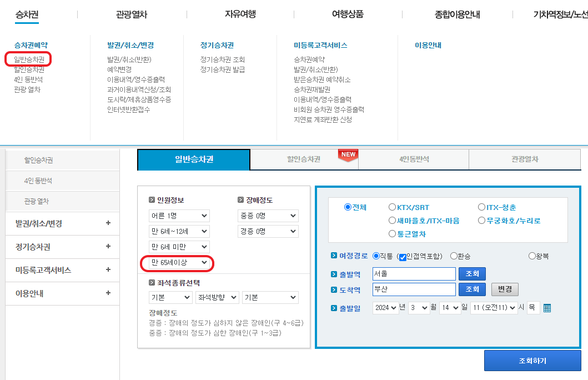
Task: Open 할인승차권 link in mega menu
Action: 29,69
